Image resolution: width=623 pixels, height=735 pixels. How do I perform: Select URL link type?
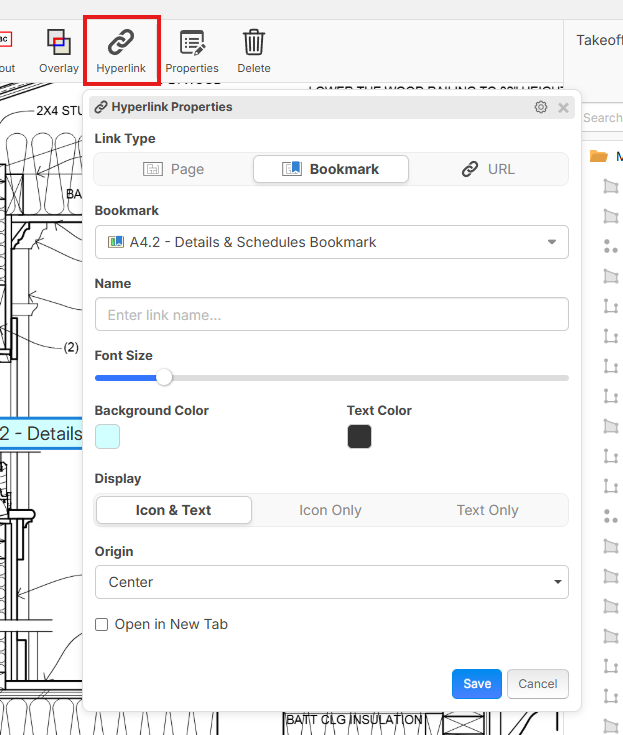coord(488,169)
